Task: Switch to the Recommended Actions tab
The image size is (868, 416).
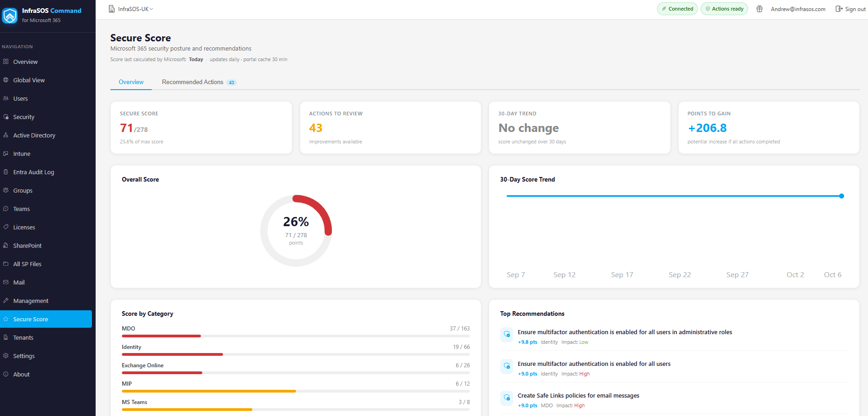Action: pos(199,82)
